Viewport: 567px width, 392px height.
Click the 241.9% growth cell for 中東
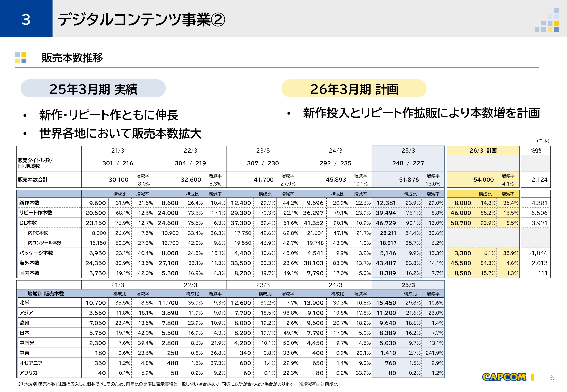point(434,353)
